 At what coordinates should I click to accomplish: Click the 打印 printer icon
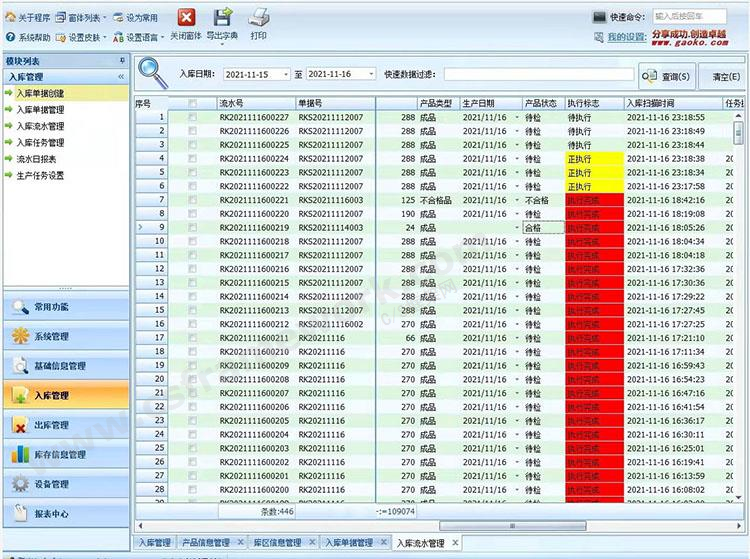point(259,18)
